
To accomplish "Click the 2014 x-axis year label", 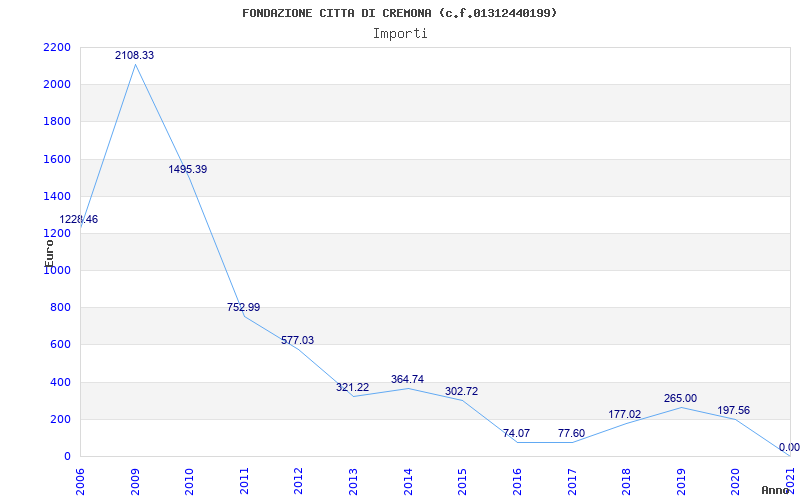I will coord(408,482).
